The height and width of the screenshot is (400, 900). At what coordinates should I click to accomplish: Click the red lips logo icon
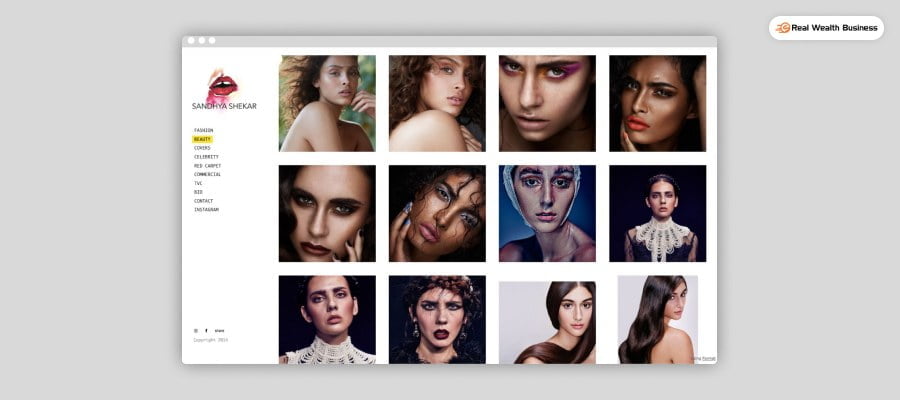coord(221,85)
